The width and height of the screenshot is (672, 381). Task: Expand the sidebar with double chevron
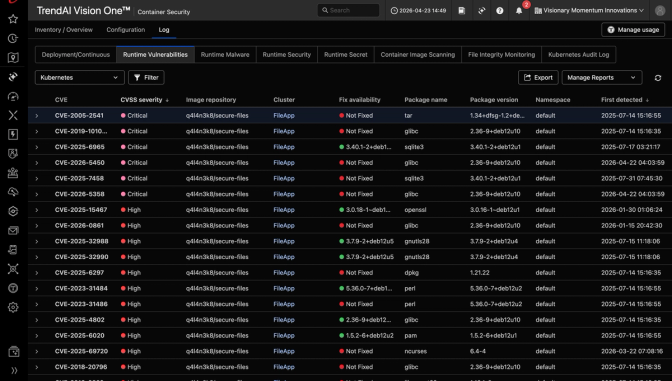[x=14, y=371]
